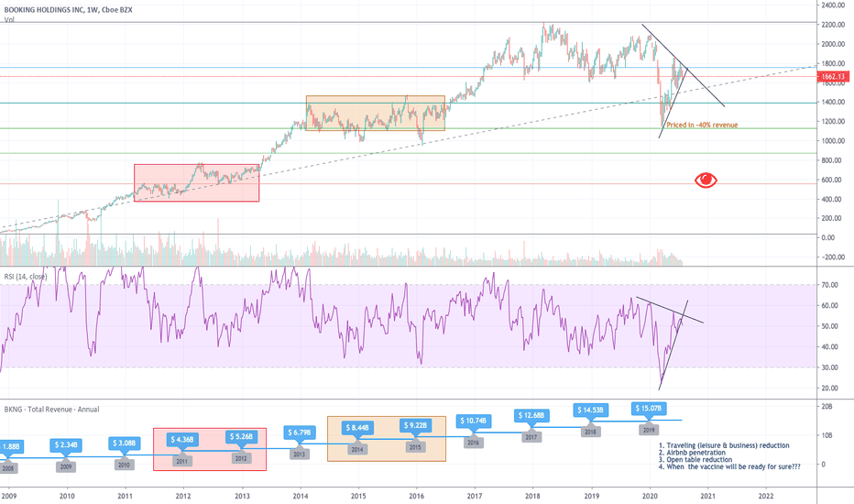
Task: Click the $15.07B revenue label
Action: [649, 408]
